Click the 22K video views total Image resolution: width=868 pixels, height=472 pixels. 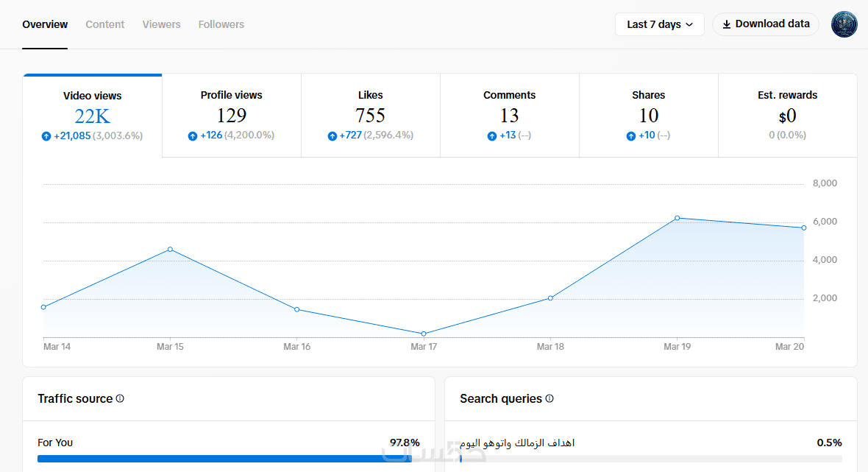pos(93,116)
